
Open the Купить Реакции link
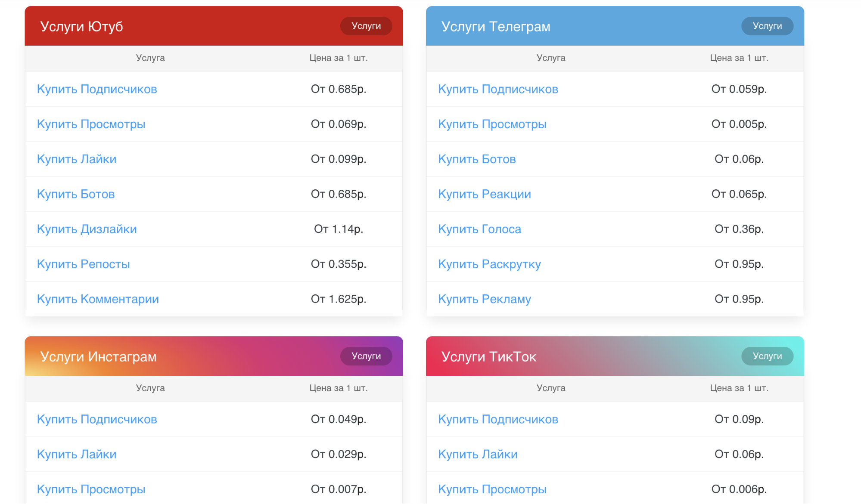pos(485,194)
